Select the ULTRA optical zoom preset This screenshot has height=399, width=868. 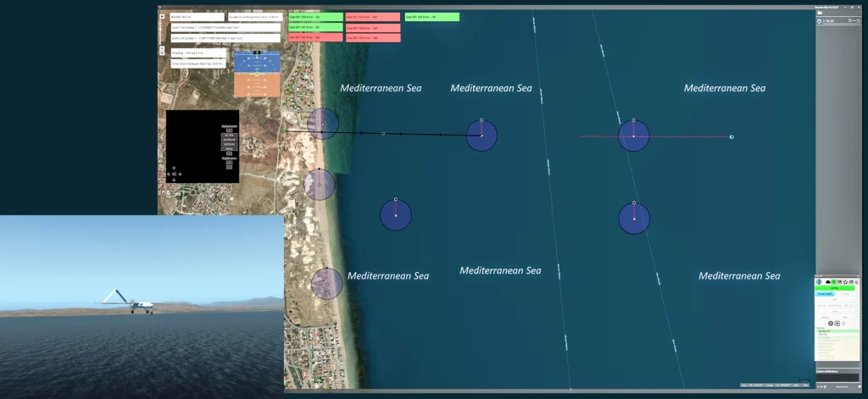pyautogui.click(x=229, y=135)
